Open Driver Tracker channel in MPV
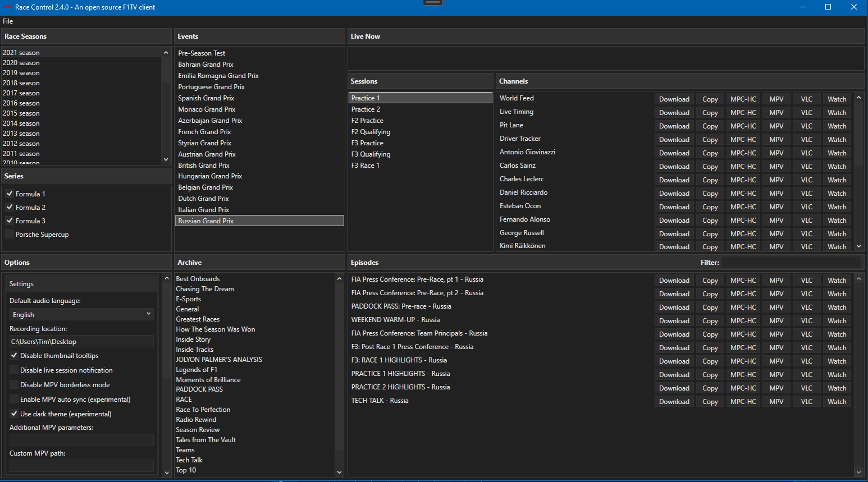 (x=776, y=139)
